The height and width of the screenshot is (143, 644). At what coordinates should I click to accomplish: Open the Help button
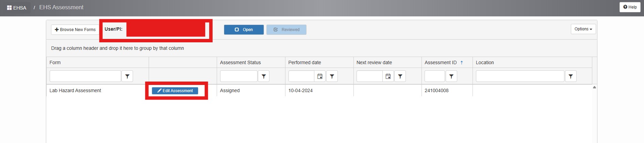630,7
